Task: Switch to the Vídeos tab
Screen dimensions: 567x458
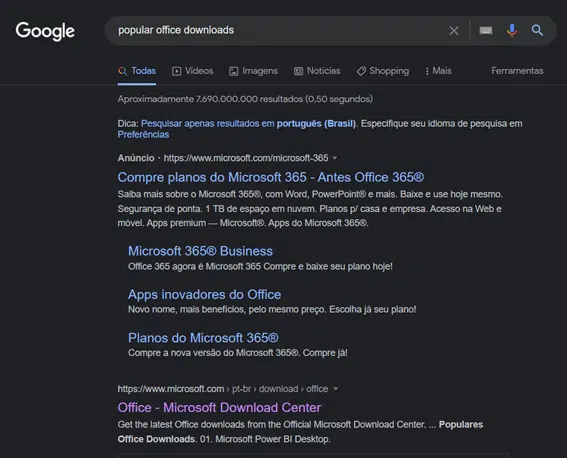Action: 192,71
